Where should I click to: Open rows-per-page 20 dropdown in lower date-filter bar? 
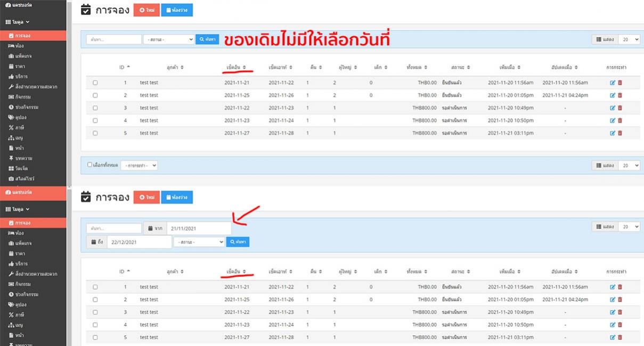pyautogui.click(x=630, y=227)
